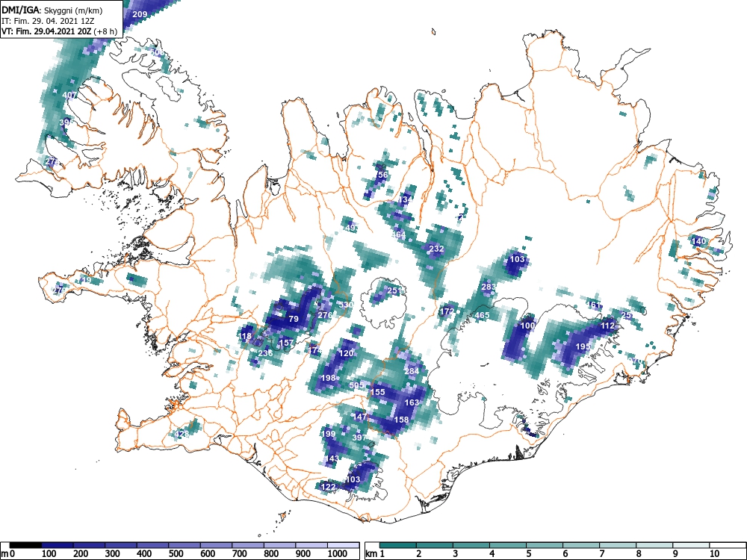Click the '600' label on the metre legend
This screenshot has height=560, width=747.
tap(208, 553)
